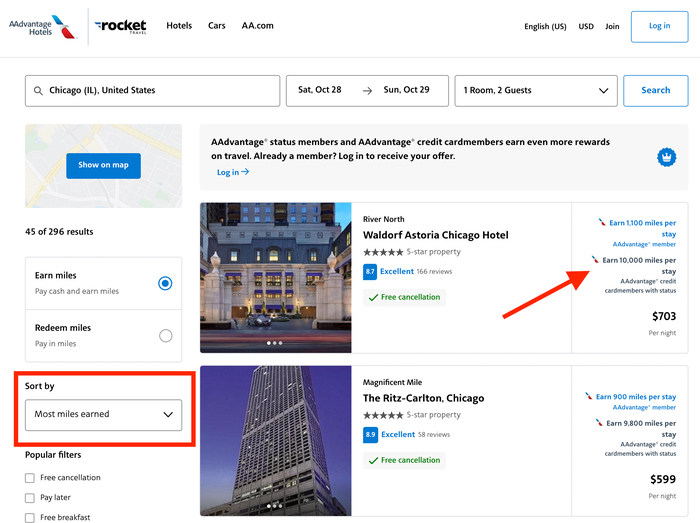Click the Chicago destination input field
This screenshot has height=523, width=700.
[x=152, y=91]
